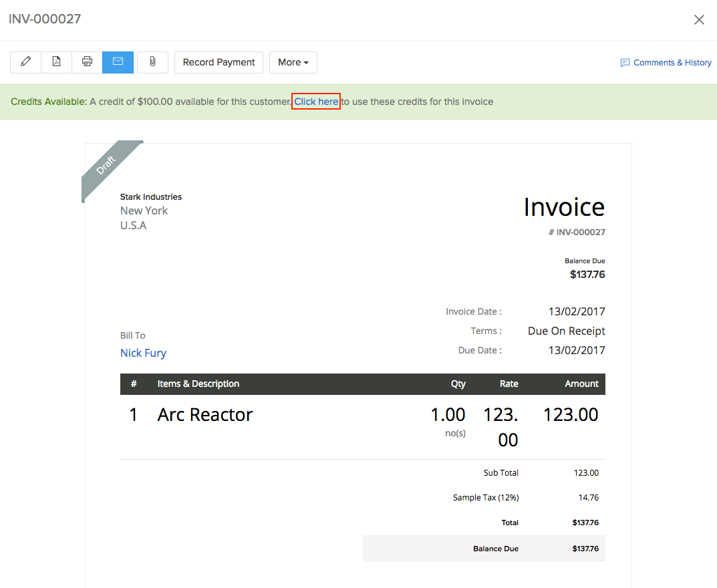
Task: Click the Sample Tax (12%) label
Action: (x=485, y=497)
